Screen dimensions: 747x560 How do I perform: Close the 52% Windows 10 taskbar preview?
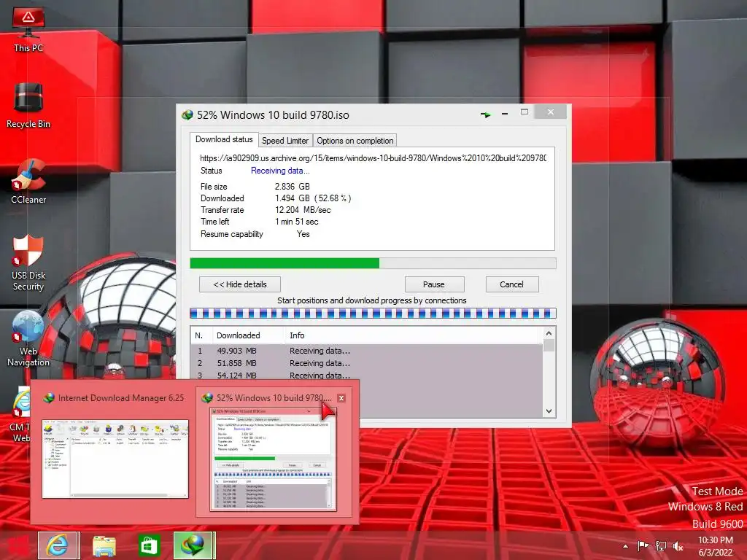click(341, 398)
